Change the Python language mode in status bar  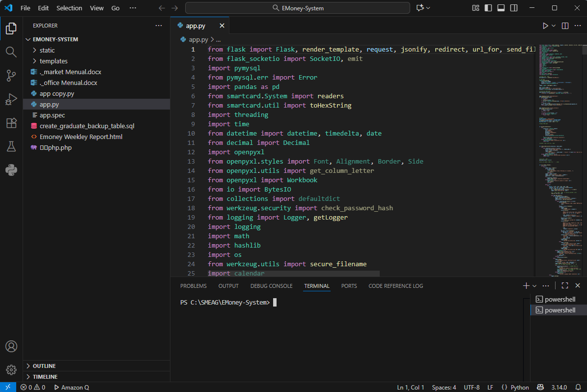tap(520, 387)
